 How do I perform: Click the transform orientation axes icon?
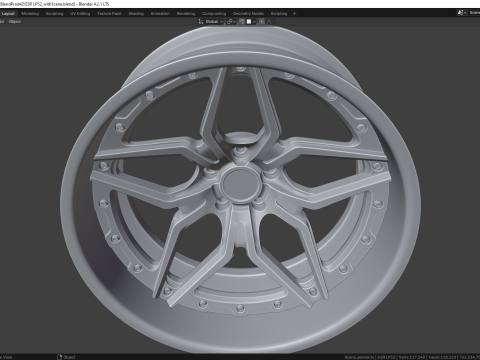click(x=201, y=22)
